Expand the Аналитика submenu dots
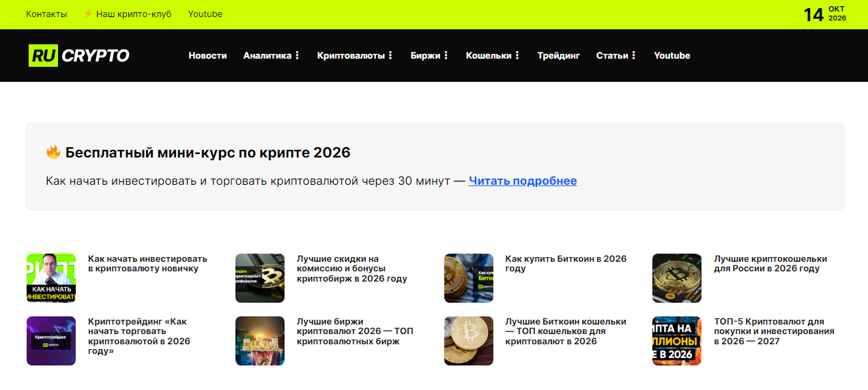Viewport: 868px width, 390px height. coord(297,55)
